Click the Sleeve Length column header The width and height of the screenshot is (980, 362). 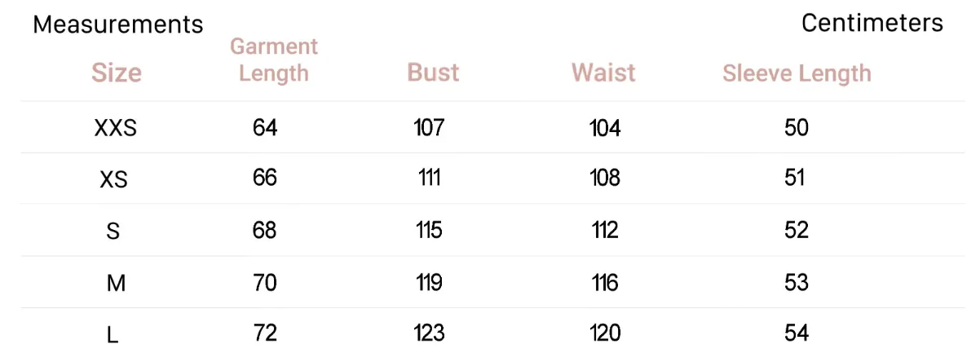[x=797, y=73]
